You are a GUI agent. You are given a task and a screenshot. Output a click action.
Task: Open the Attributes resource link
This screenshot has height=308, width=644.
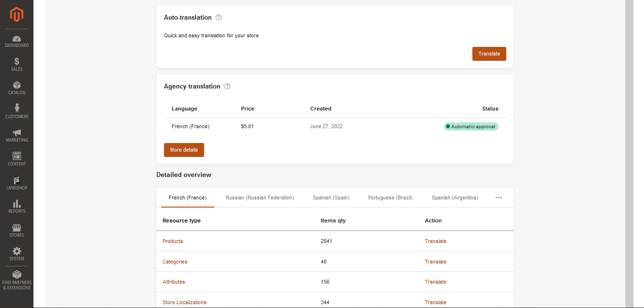point(174,282)
